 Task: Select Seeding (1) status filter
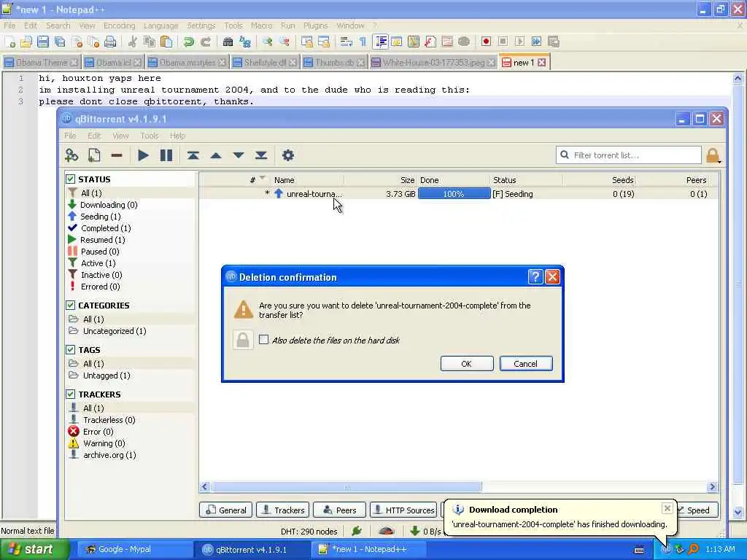pos(100,217)
